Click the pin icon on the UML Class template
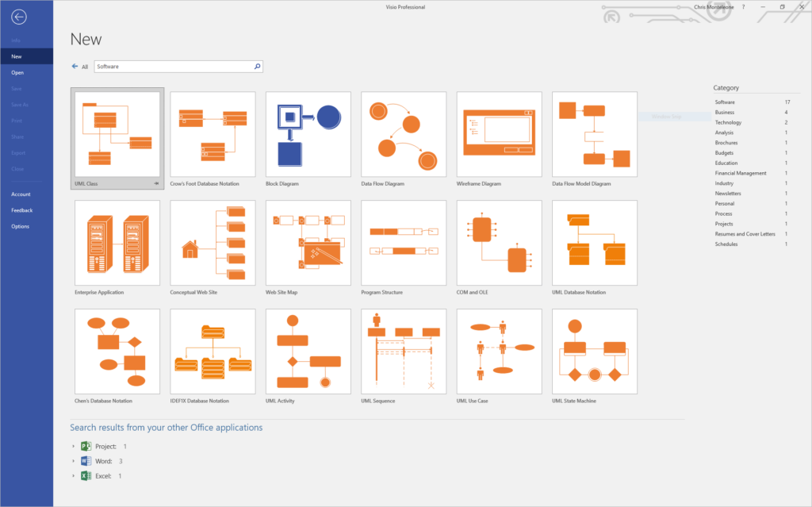812x507 pixels. (x=157, y=182)
